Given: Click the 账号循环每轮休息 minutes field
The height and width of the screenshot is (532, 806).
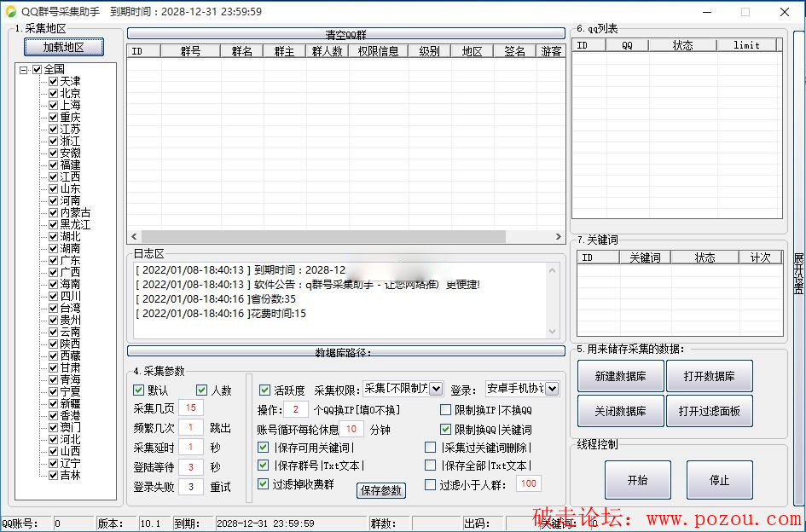Looking at the screenshot, I should 351,429.
